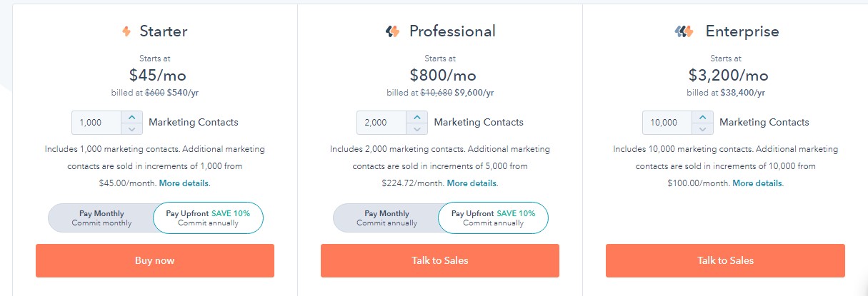Click Talk to Sales under Enterprise
Image resolution: width=868 pixels, height=296 pixels.
click(x=725, y=260)
